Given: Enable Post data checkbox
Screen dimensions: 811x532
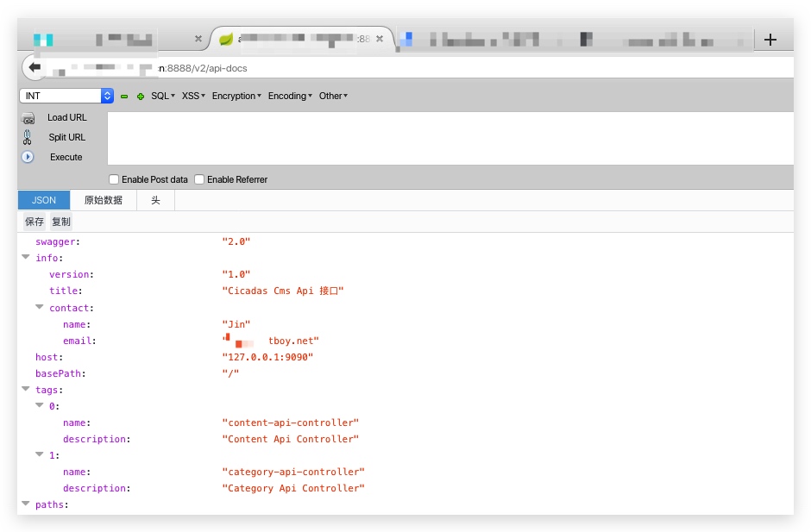Looking at the screenshot, I should [x=114, y=179].
